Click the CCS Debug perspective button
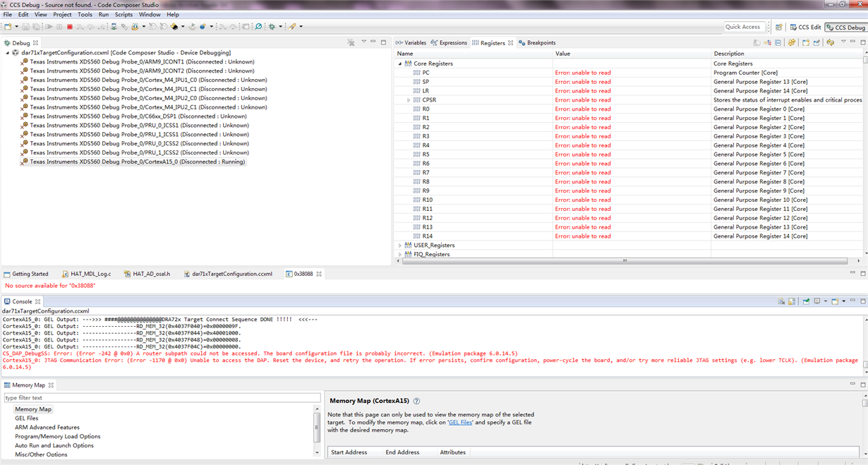Image resolution: width=868 pixels, height=465 pixels. tap(845, 27)
